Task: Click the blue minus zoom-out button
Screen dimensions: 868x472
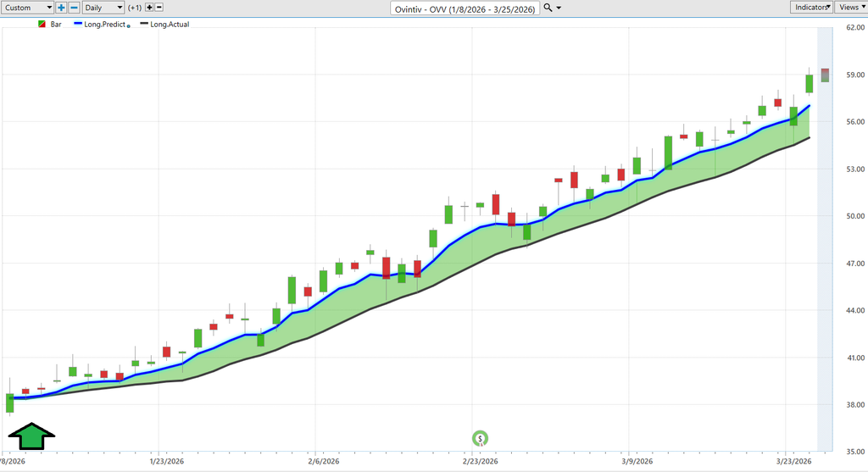Action: (74, 8)
